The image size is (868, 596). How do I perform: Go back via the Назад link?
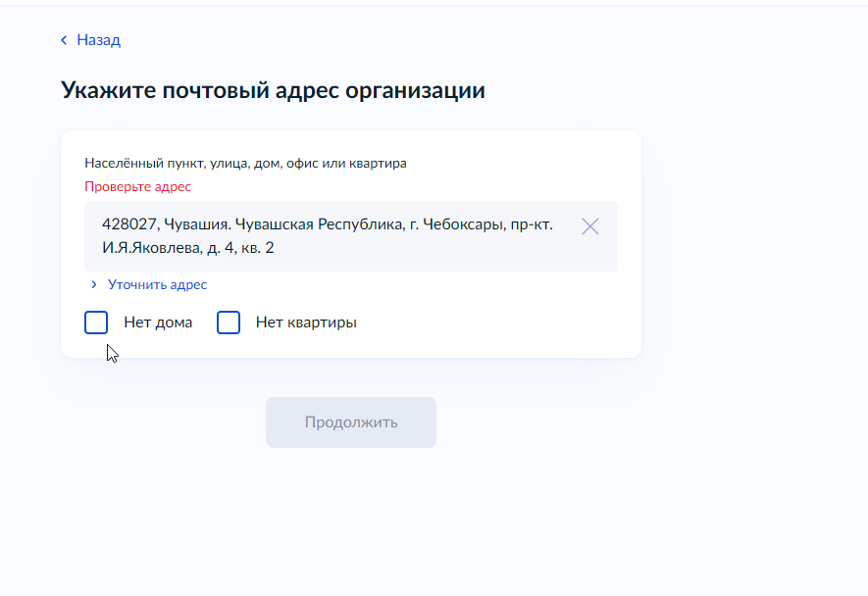coord(91,40)
